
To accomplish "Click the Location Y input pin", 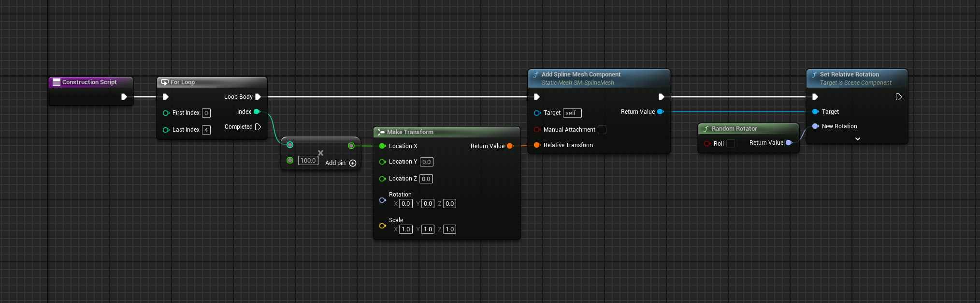I will 382,162.
